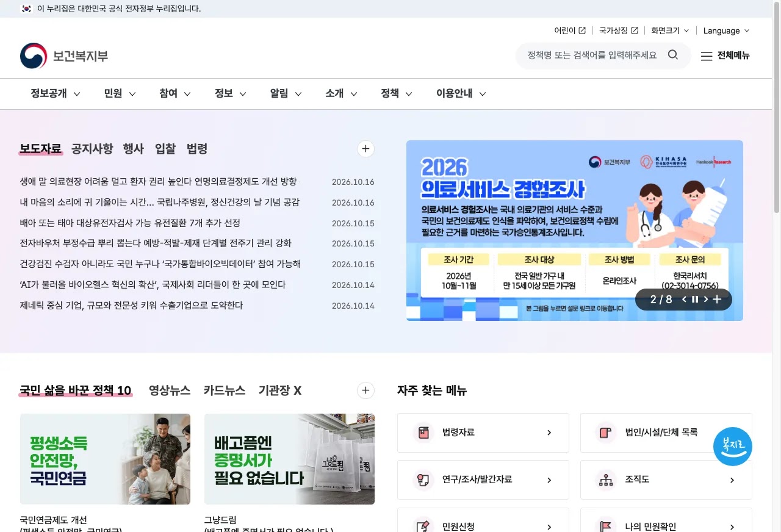The height and width of the screenshot is (532, 781).
Task: Click the 법인/시설/단체 목록 icon
Action: pyautogui.click(x=606, y=433)
